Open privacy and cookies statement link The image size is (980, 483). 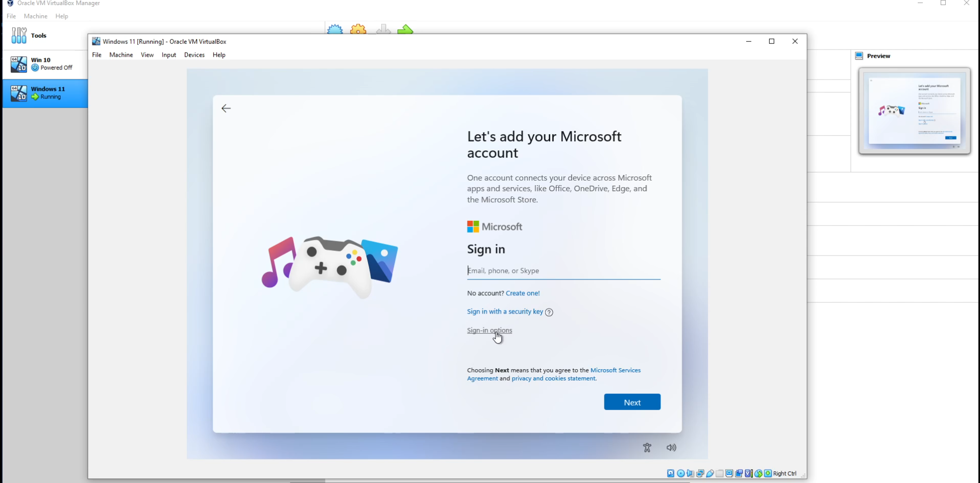pyautogui.click(x=554, y=378)
